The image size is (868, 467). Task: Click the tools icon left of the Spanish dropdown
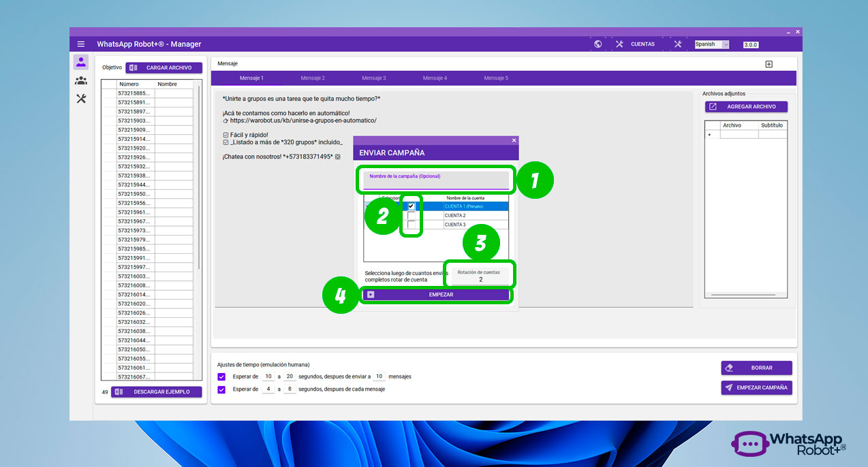pos(678,44)
